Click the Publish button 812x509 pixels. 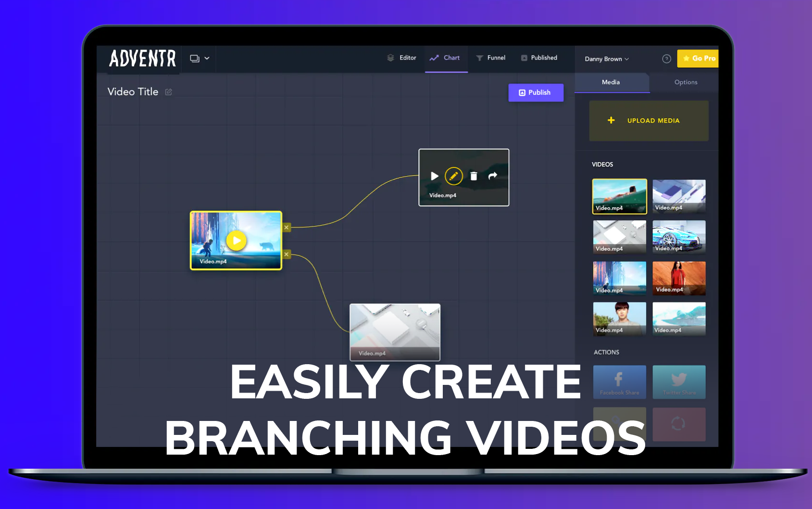[x=536, y=92]
